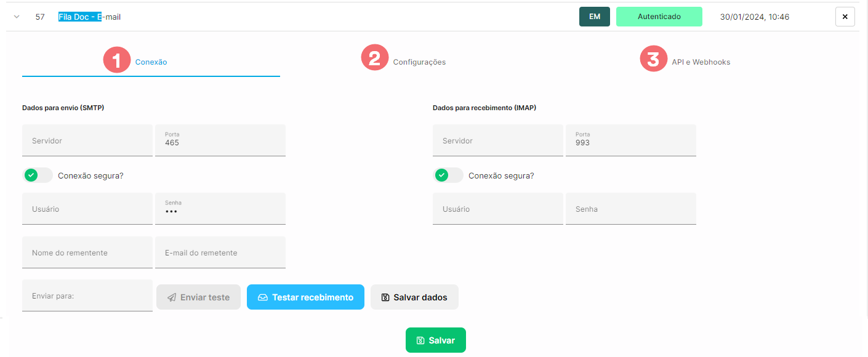Open the API e Webhooks tab
Viewport: 868px width, 357px height.
pos(701,62)
